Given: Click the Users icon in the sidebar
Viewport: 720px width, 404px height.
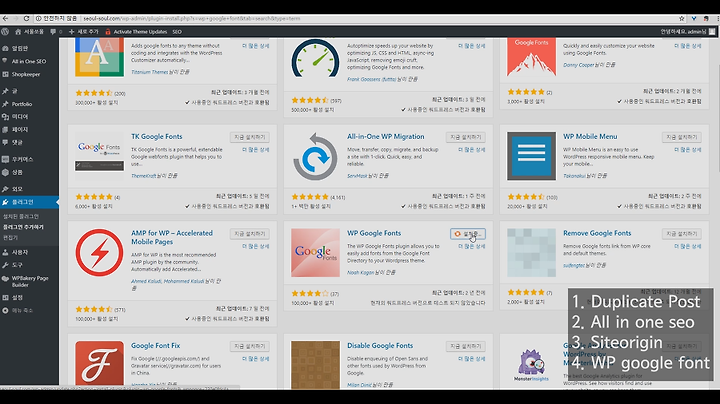Looking at the screenshot, I should coord(6,252).
